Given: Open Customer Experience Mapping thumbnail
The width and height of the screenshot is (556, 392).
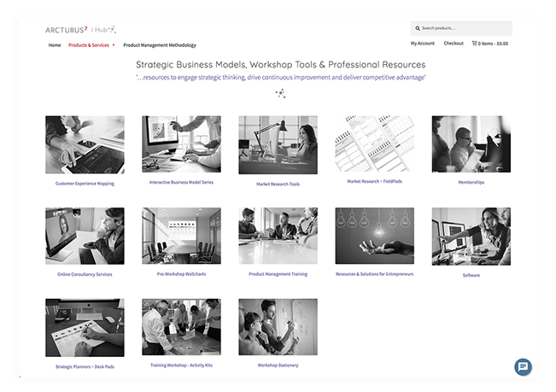Looking at the screenshot, I should tap(85, 144).
